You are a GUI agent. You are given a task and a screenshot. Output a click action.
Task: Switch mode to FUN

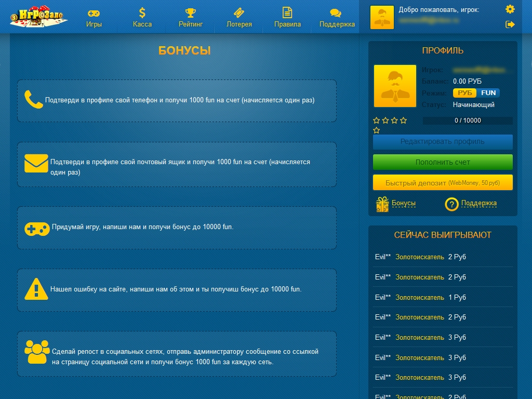pyautogui.click(x=488, y=93)
